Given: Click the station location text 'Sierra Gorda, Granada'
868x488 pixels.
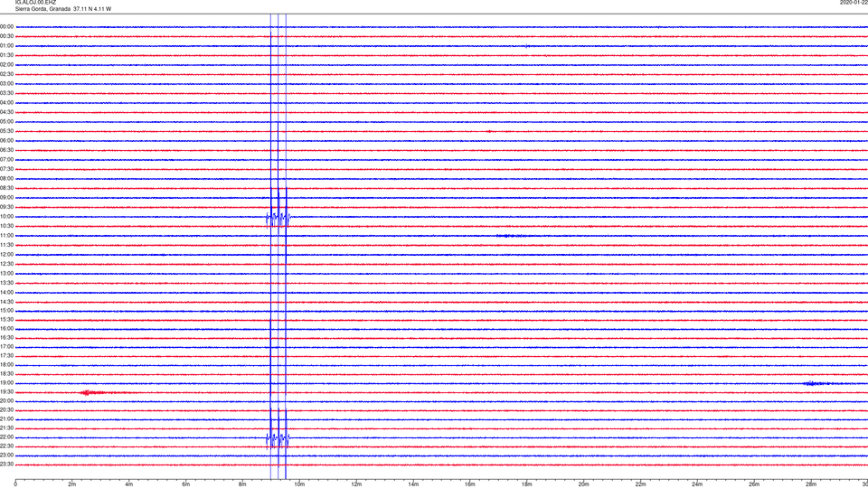Looking at the screenshot, I should click(x=42, y=9).
